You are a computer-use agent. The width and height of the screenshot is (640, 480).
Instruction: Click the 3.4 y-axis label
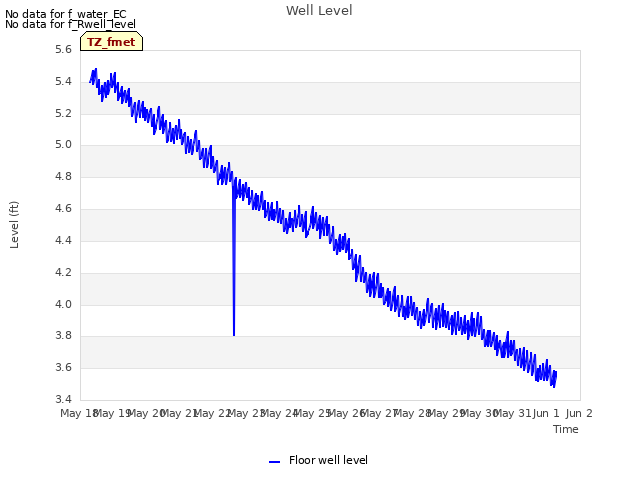point(63,399)
